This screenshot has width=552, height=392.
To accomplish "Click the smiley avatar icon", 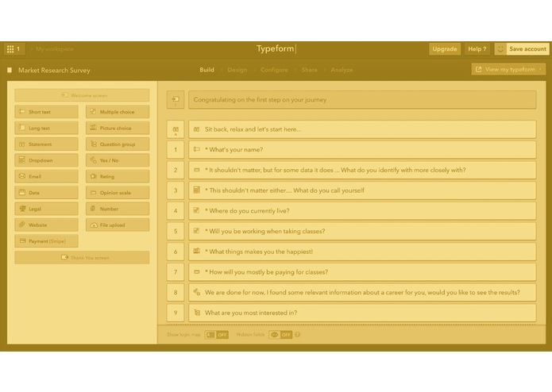I will pos(500,49).
